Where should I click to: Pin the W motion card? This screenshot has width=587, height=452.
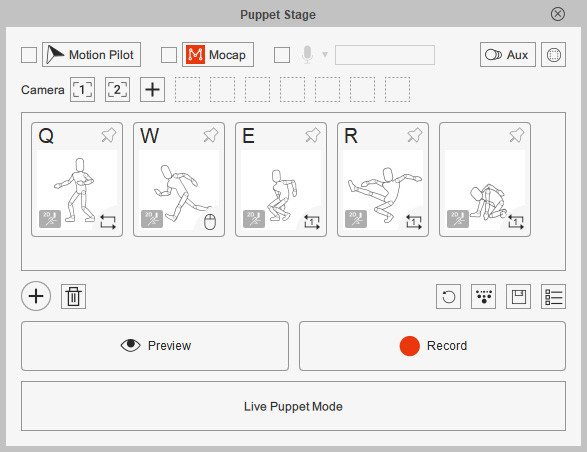click(211, 135)
